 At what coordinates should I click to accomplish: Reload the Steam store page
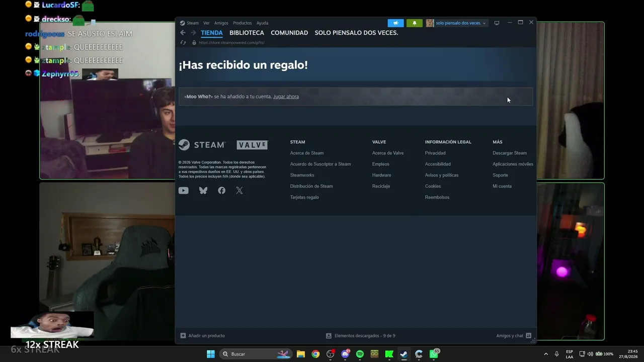point(183,43)
